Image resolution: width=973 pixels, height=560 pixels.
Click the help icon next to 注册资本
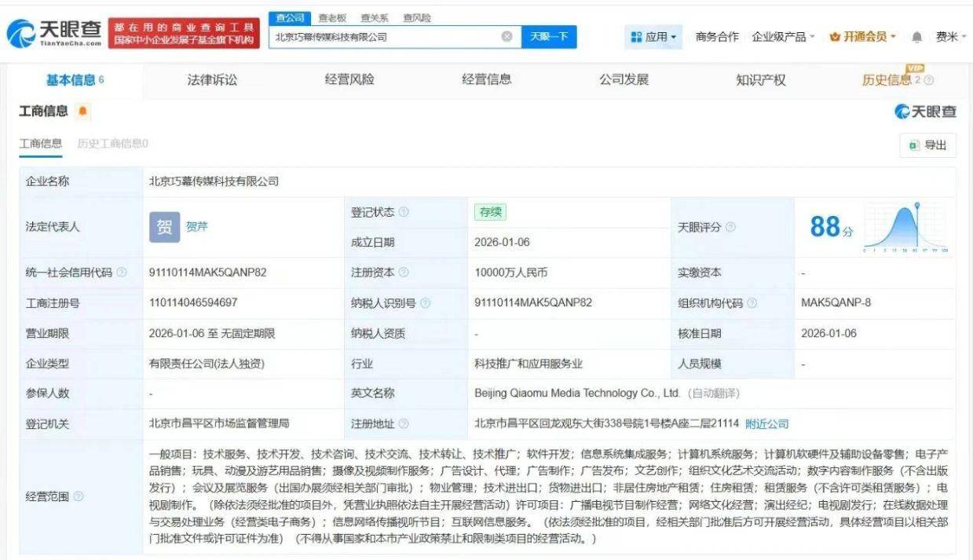(x=404, y=272)
